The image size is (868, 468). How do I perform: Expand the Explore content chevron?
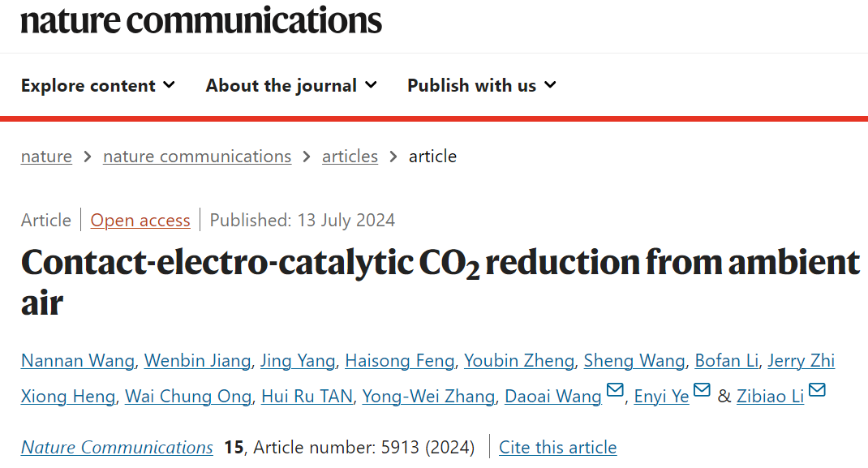170,85
